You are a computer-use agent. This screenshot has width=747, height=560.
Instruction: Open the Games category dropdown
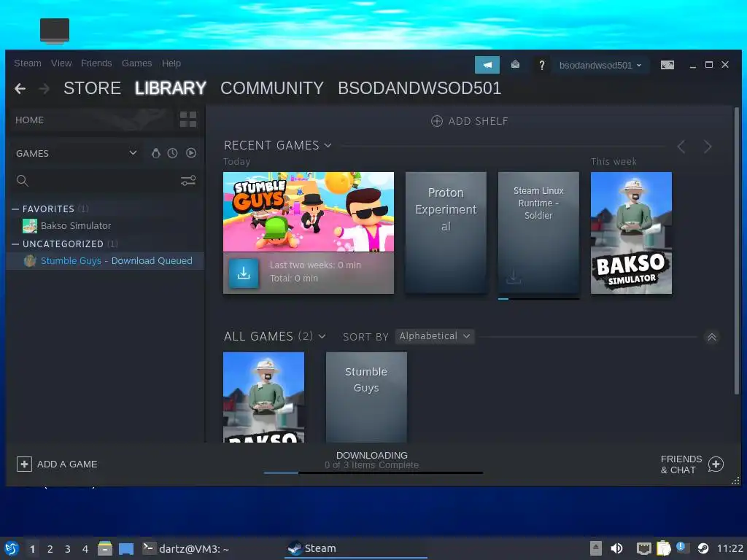point(76,153)
